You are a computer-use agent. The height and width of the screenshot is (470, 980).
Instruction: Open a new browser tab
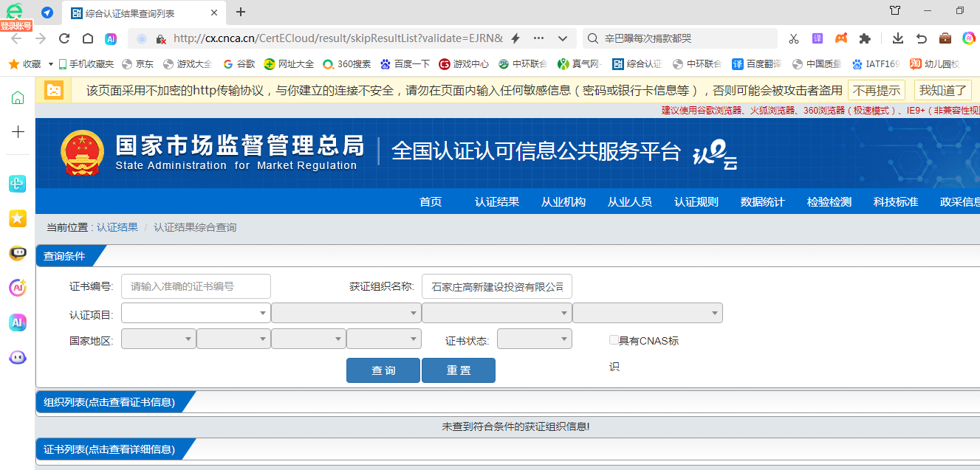click(240, 12)
